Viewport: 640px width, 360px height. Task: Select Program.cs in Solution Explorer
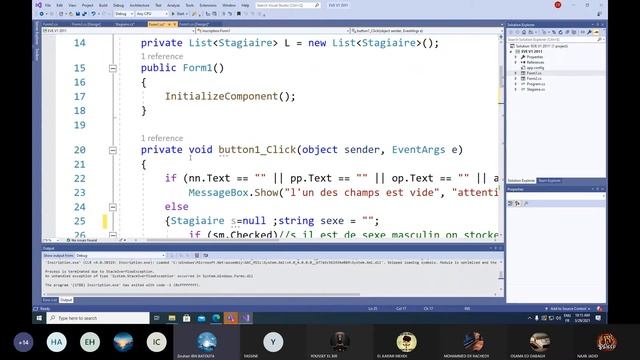(536, 84)
